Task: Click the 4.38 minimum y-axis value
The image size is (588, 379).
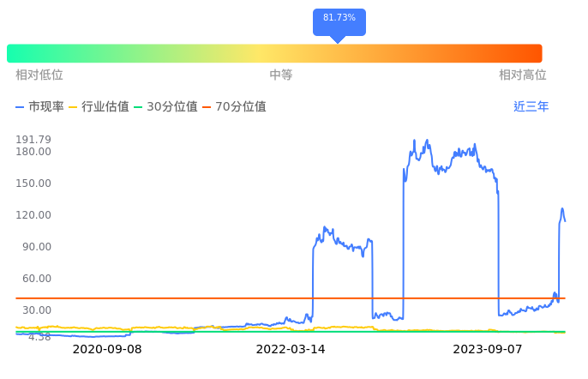Action: point(39,337)
